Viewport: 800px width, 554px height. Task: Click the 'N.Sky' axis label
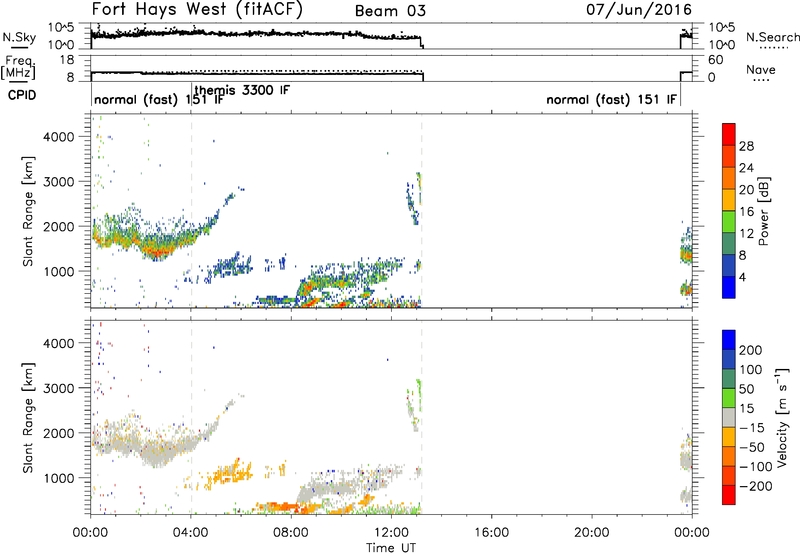[x=19, y=38]
